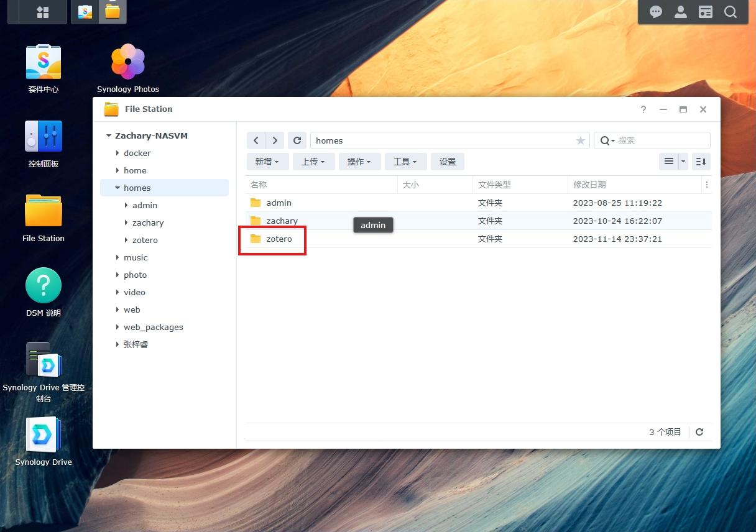Viewport: 756px width, 532px height.
Task: Add homes to favorites with star icon
Action: [580, 140]
